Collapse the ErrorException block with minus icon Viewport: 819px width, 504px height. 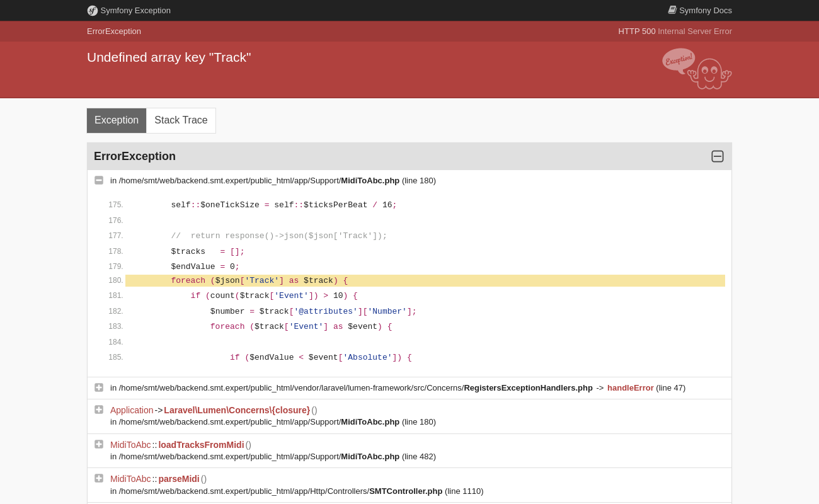click(718, 156)
